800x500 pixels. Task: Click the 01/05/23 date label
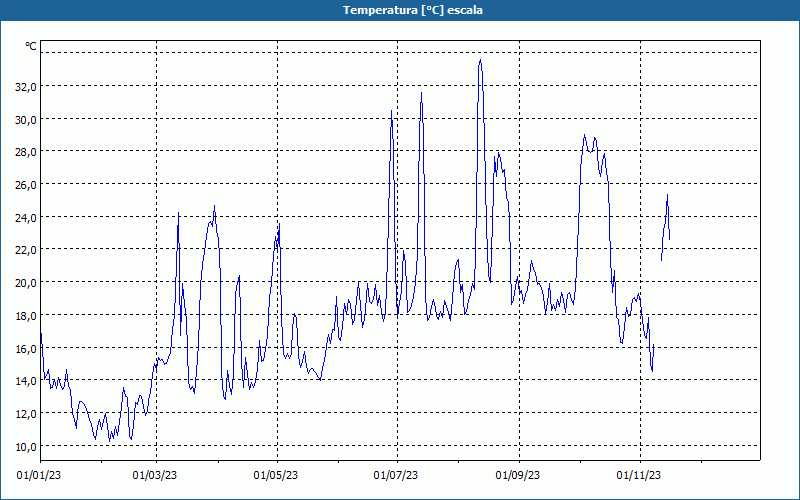[276, 476]
